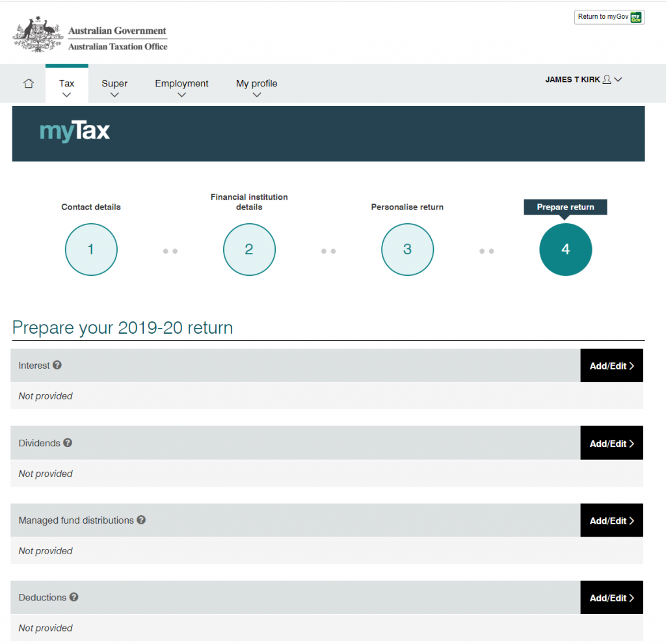The width and height of the screenshot is (666, 644).
Task: Click the Home icon in navigation bar
Action: [28, 83]
